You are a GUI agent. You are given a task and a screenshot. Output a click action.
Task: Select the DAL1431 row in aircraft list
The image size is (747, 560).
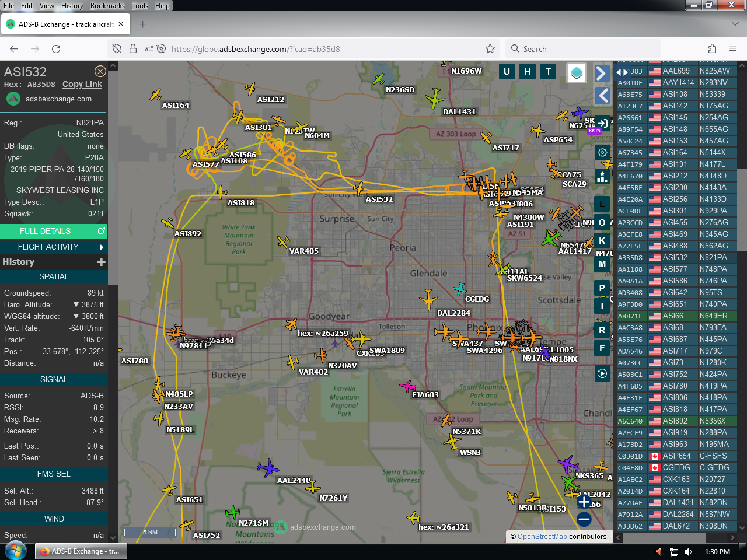pyautogui.click(x=676, y=503)
